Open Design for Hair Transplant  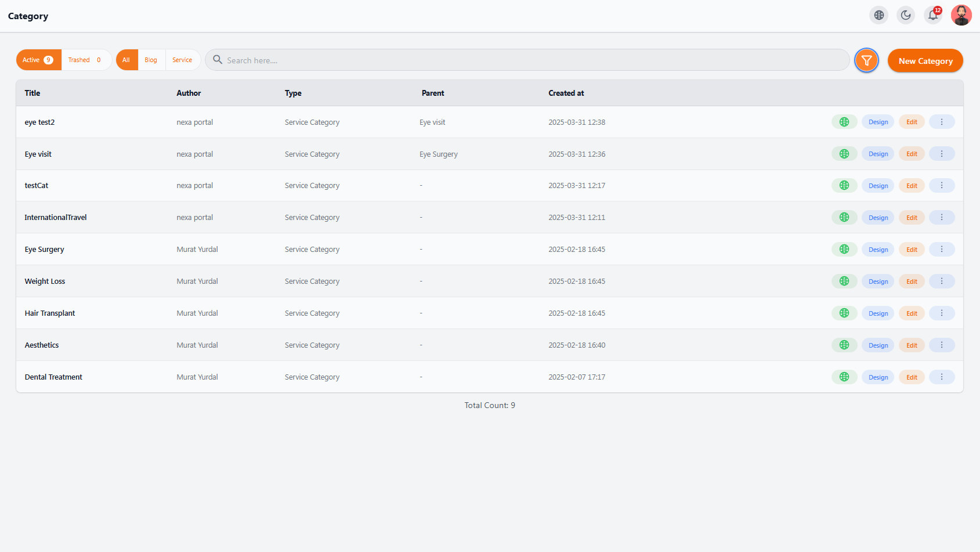coord(878,313)
